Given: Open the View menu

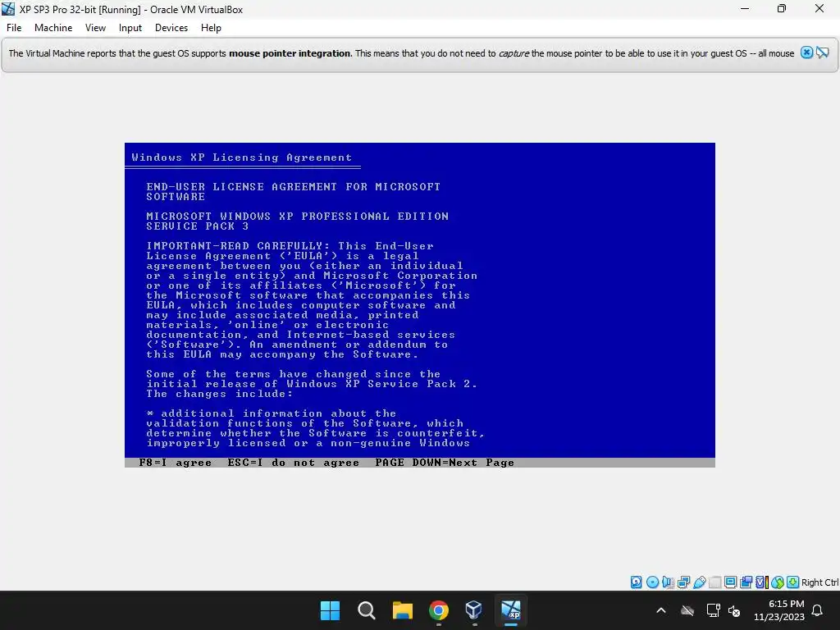Looking at the screenshot, I should point(95,28).
